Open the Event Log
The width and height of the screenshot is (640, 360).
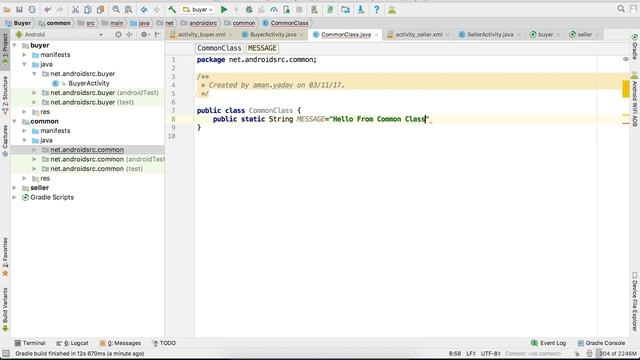(548, 343)
